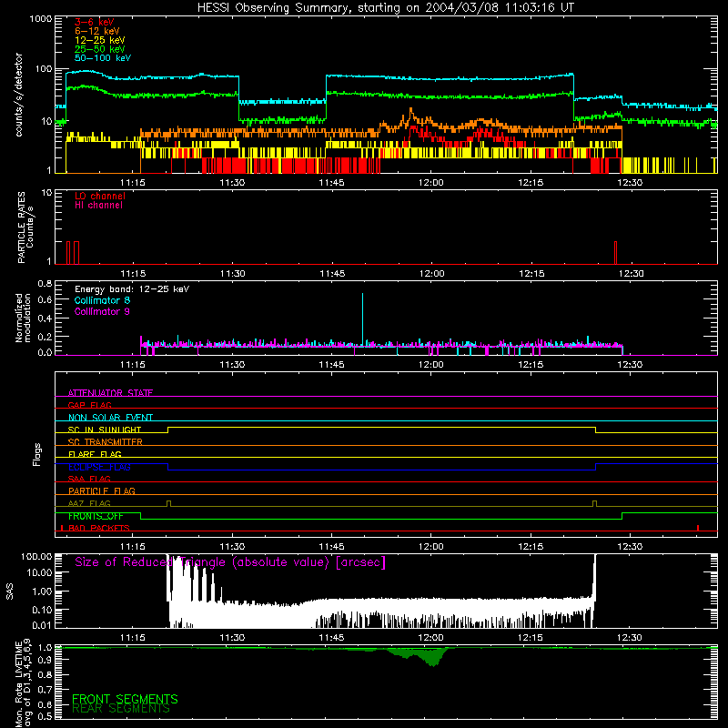The height and width of the screenshot is (728, 728).
Task: Click the SC TRANSMITTER flag label
Action: pyautogui.click(x=106, y=442)
